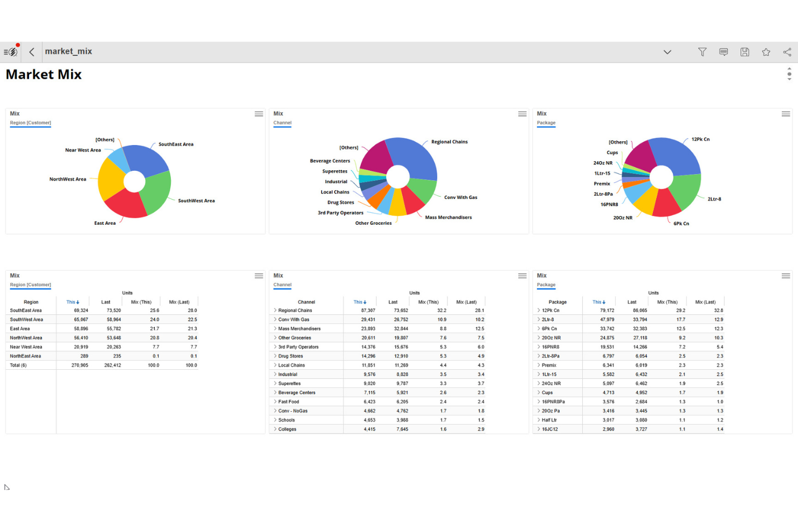Click Premix row label in Package table

[x=549, y=365]
